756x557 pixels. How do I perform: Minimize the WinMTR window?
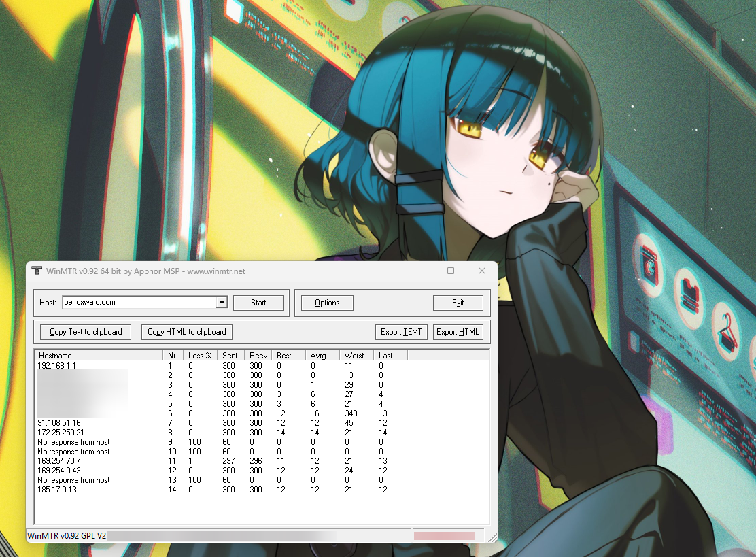pyautogui.click(x=420, y=271)
